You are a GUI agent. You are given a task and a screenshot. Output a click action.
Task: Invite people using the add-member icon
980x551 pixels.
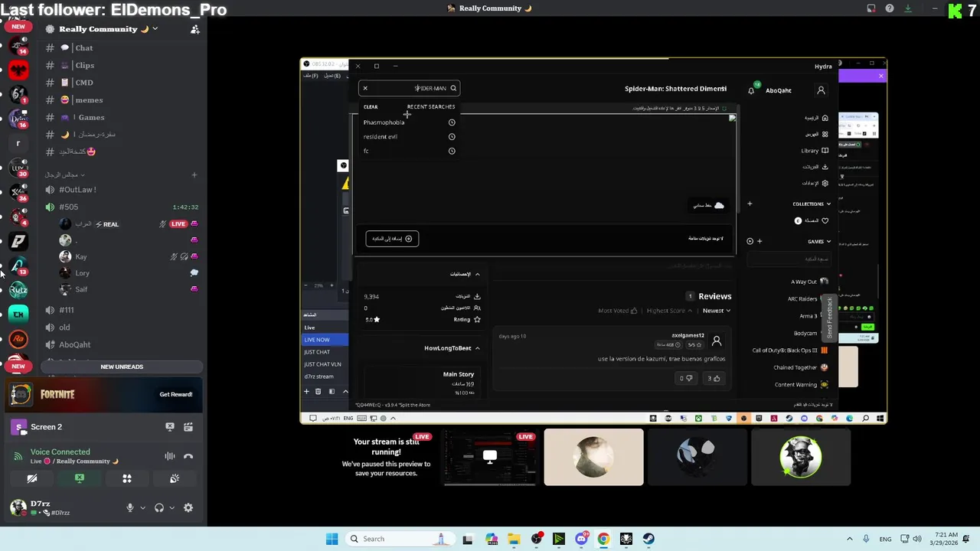coord(194,29)
